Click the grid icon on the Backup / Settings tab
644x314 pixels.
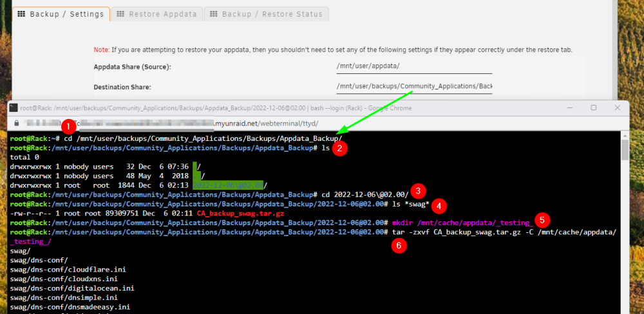[x=21, y=14]
